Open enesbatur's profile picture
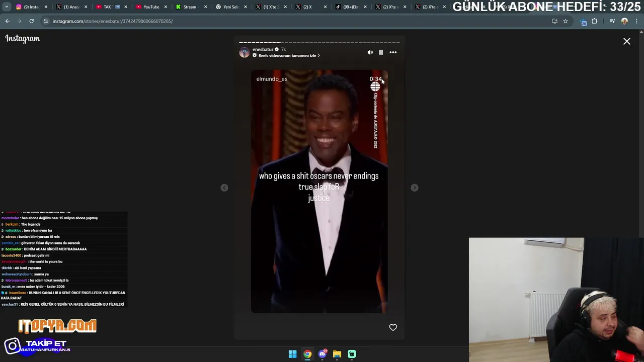 (x=245, y=52)
